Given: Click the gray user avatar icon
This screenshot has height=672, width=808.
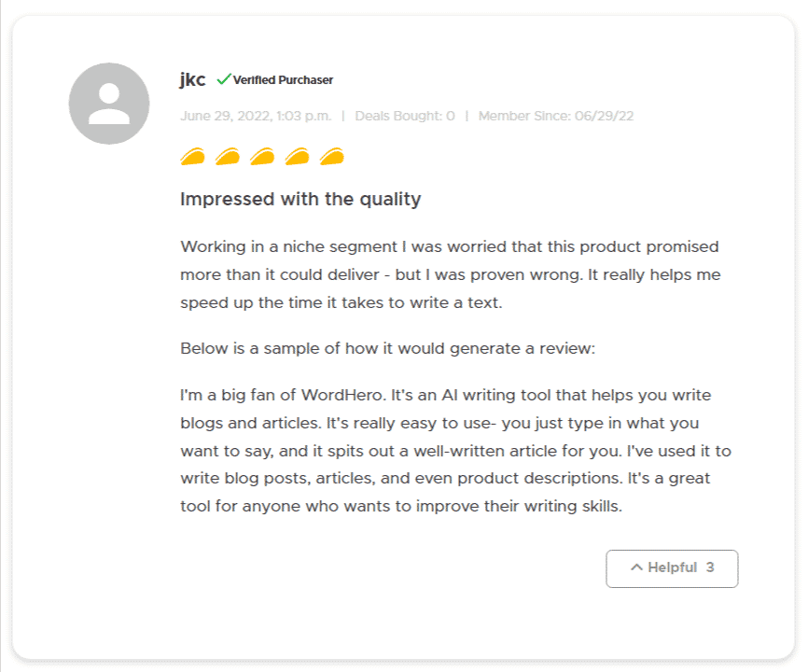Looking at the screenshot, I should (x=109, y=104).
